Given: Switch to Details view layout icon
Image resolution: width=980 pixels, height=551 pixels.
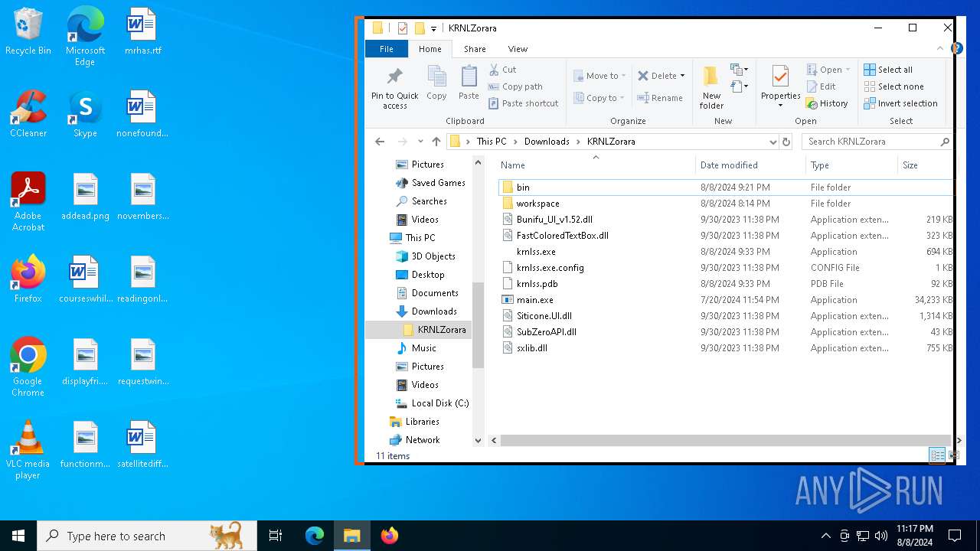Looking at the screenshot, I should 937,455.
